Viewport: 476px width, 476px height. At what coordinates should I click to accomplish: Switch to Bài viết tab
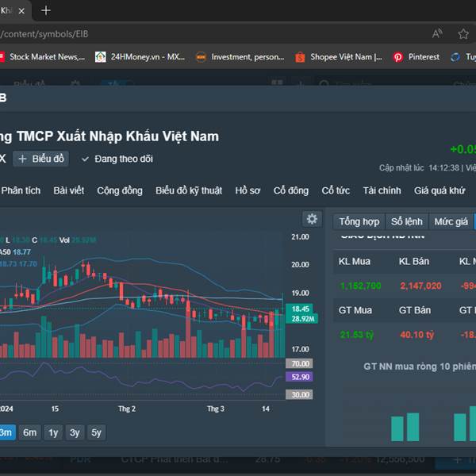(x=68, y=190)
